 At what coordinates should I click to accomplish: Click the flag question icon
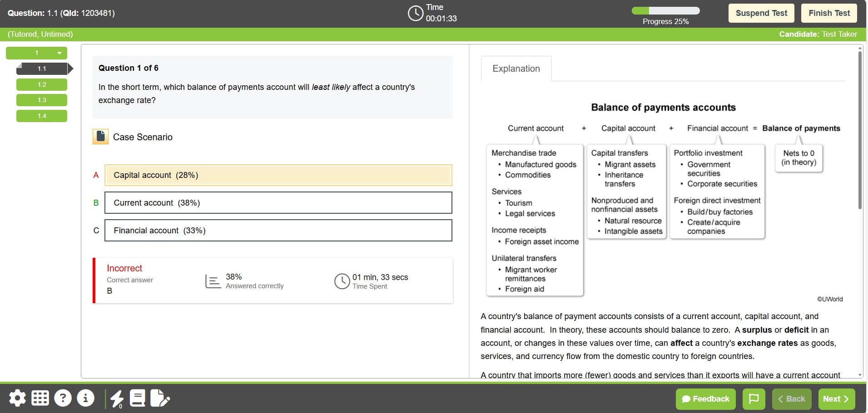pos(754,399)
